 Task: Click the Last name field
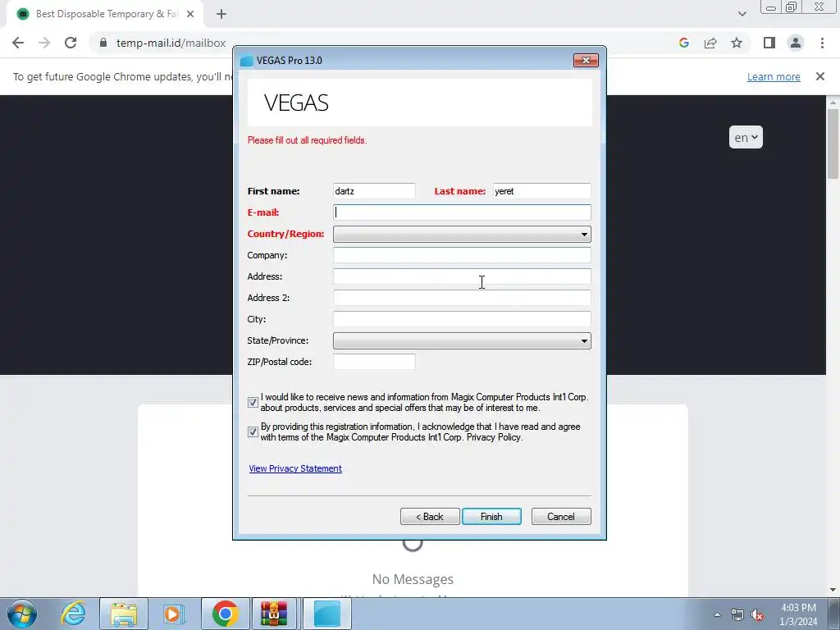541,191
